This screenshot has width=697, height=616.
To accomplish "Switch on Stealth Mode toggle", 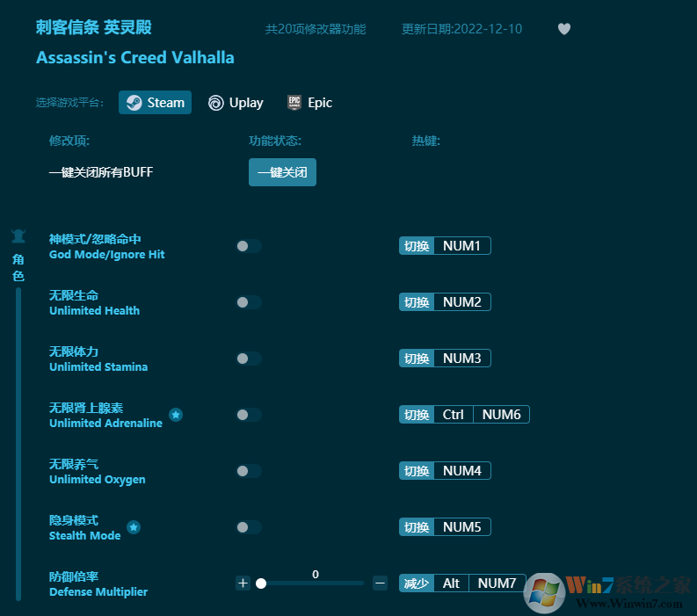I will point(249,527).
